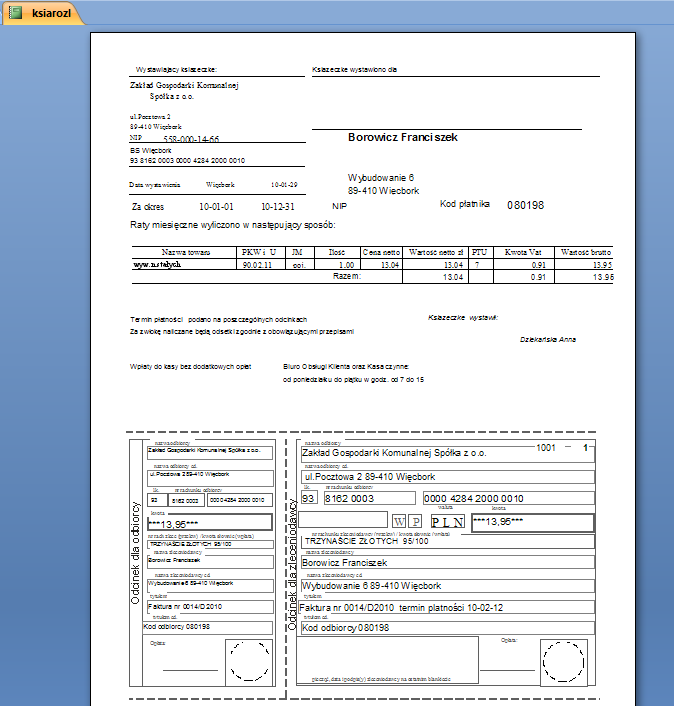The image size is (674, 706).
Task: Click the 'Data wystawienia' label
Action: [154, 185]
